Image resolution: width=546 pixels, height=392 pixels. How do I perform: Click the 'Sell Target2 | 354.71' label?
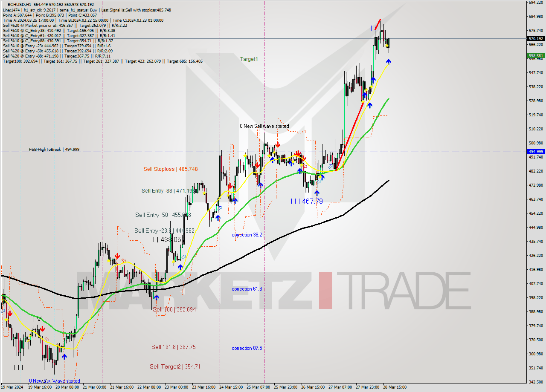coord(175,366)
